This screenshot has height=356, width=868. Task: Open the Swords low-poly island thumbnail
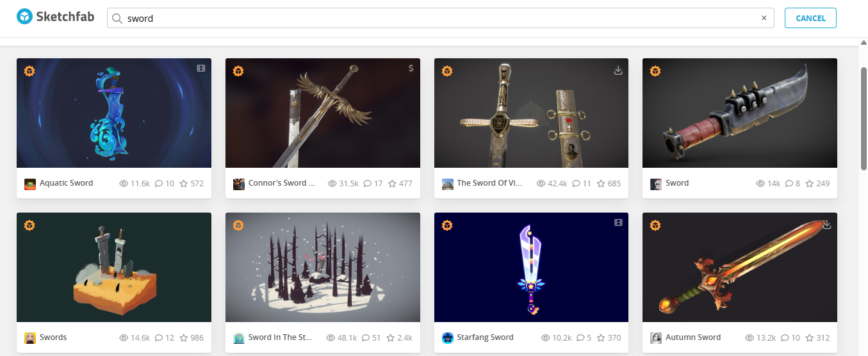pos(114,268)
